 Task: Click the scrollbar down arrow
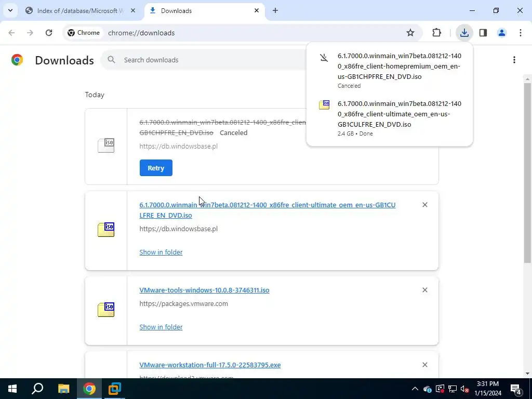[x=527, y=374]
